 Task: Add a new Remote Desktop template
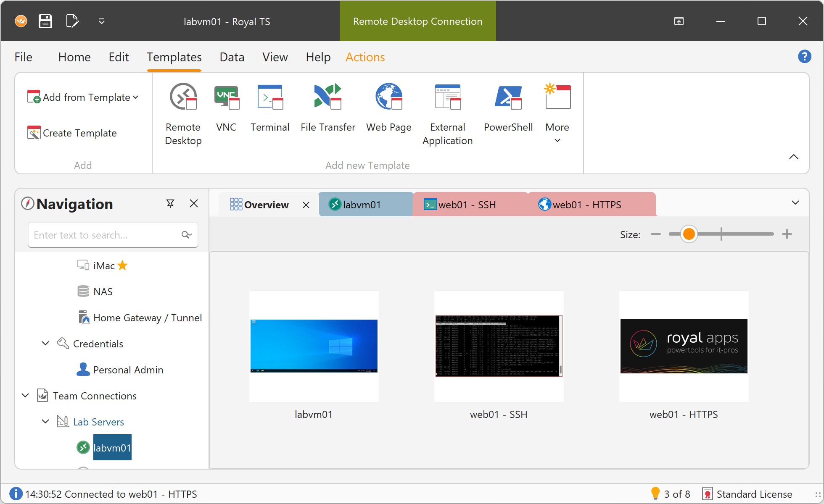click(183, 113)
